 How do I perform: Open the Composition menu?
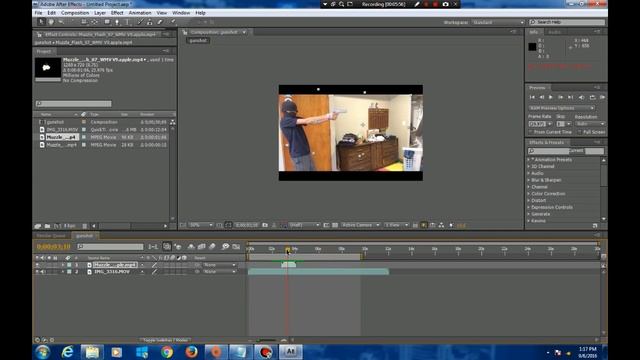[x=75, y=13]
